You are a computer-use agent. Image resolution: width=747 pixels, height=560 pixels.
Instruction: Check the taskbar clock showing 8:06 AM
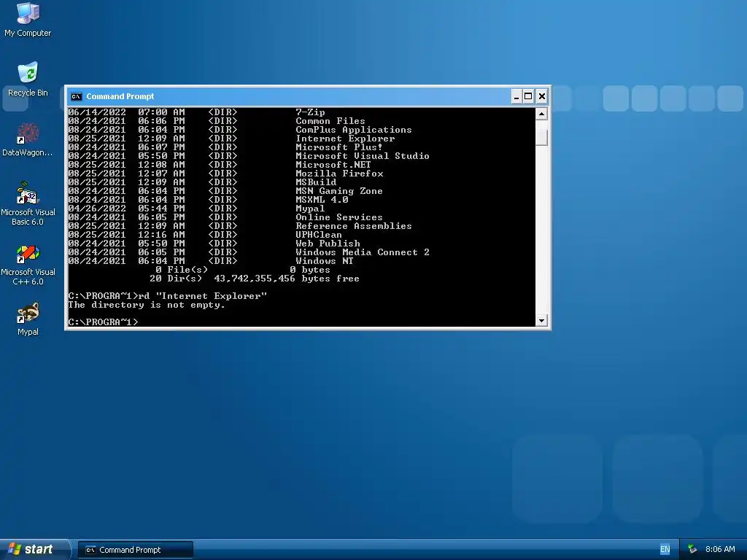720,550
